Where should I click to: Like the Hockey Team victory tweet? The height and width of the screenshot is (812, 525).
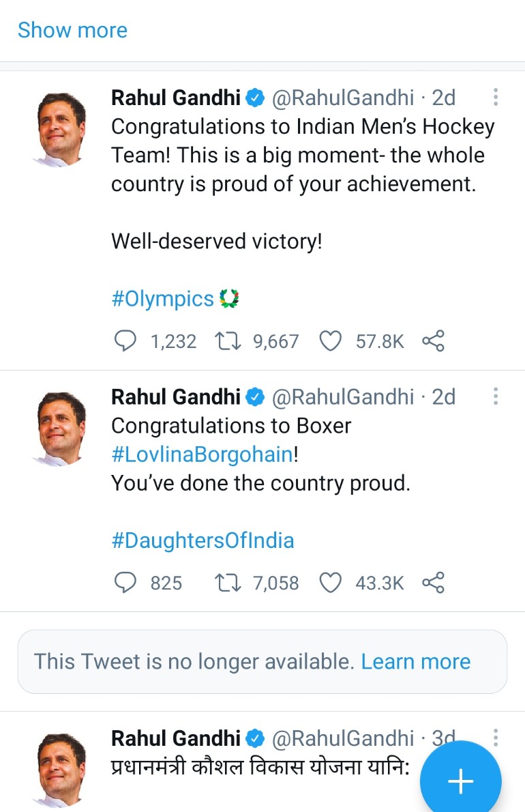click(331, 340)
